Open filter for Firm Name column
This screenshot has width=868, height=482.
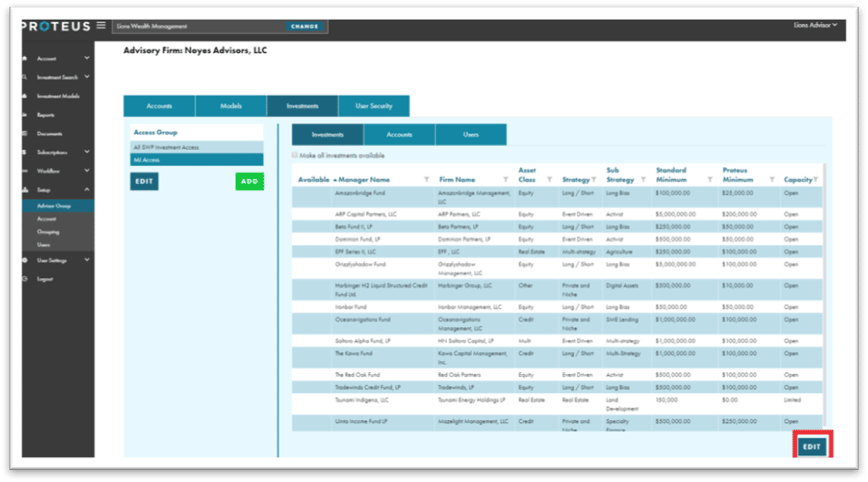(506, 180)
